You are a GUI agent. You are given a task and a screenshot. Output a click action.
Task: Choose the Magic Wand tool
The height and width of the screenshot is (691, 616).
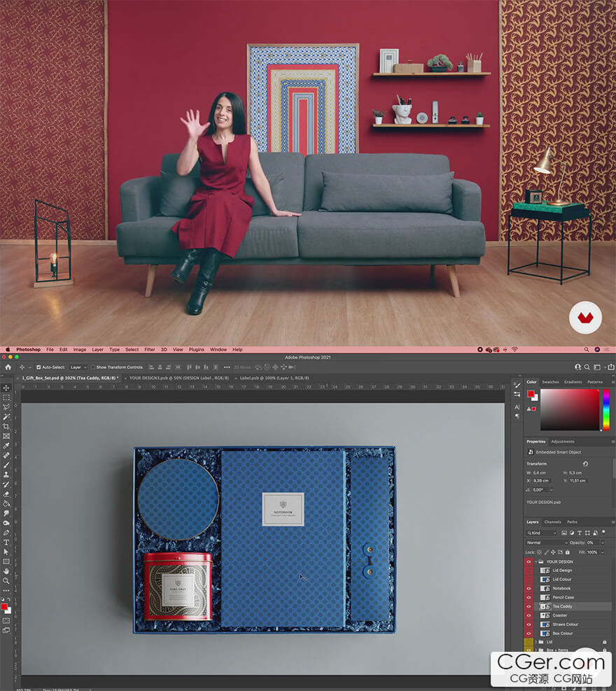[6, 417]
